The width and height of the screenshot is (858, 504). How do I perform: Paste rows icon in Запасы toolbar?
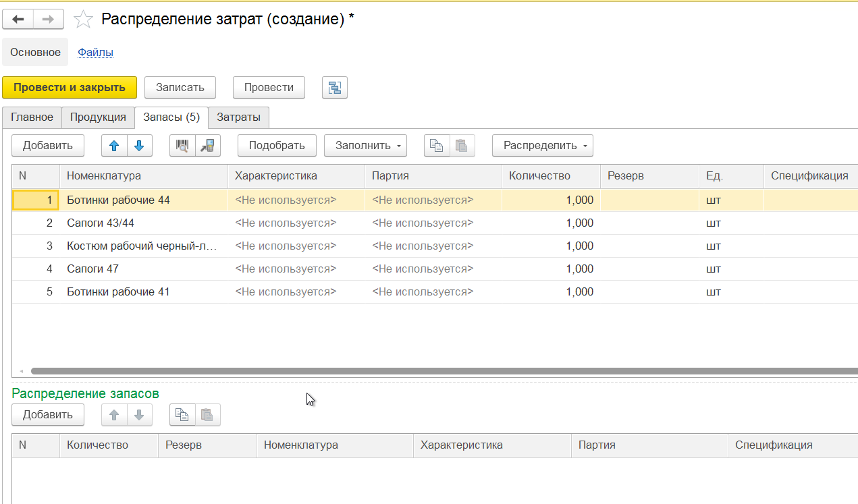pos(462,145)
